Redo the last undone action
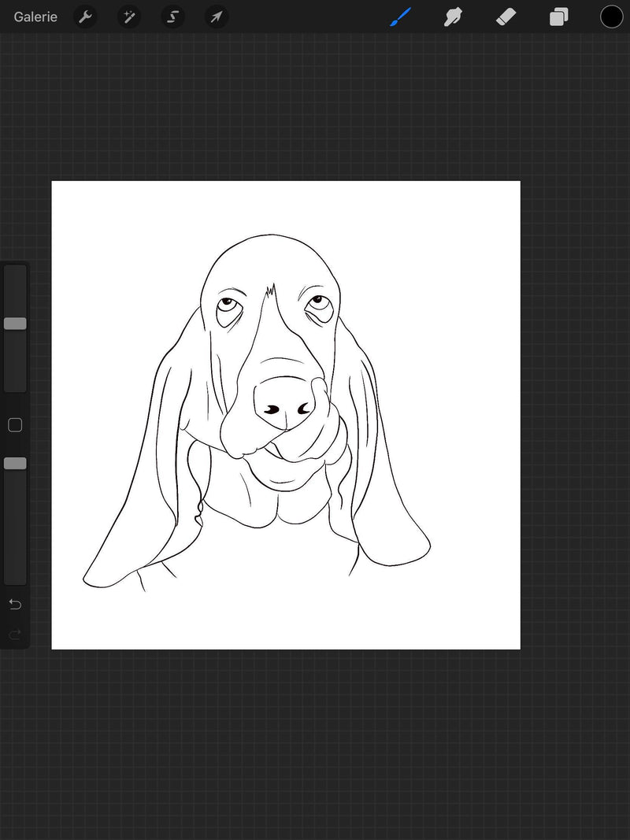 [15, 635]
